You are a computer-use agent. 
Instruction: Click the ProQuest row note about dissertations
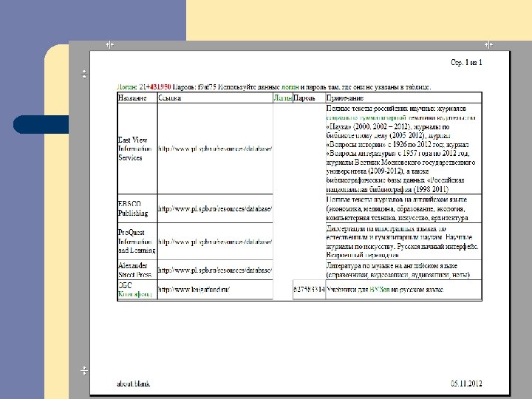(403, 242)
